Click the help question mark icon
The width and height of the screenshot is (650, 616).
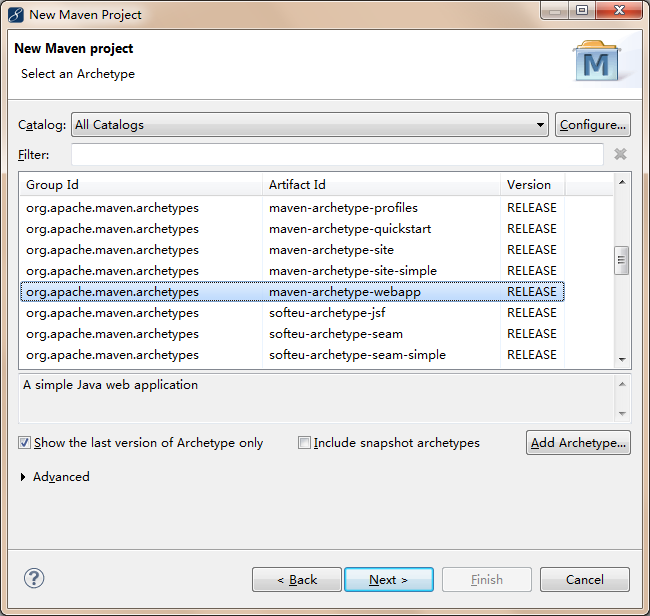pos(34,578)
